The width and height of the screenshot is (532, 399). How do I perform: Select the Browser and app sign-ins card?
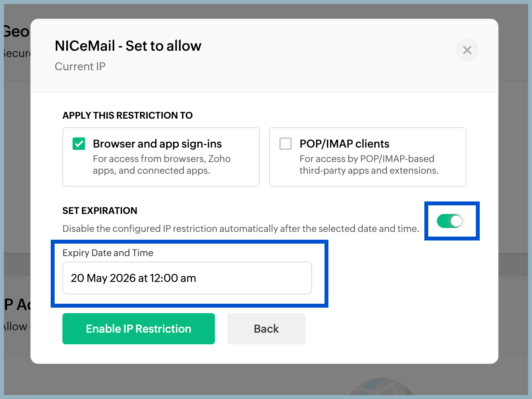click(x=161, y=157)
